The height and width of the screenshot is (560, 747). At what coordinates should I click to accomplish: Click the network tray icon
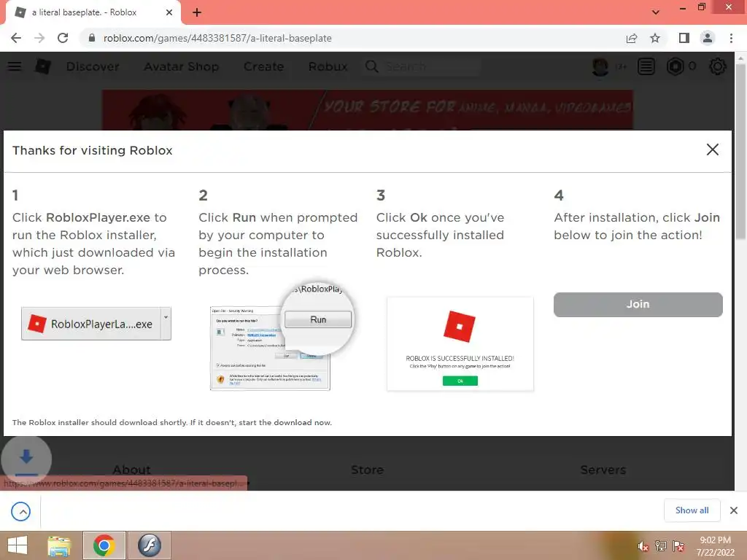coord(661,546)
